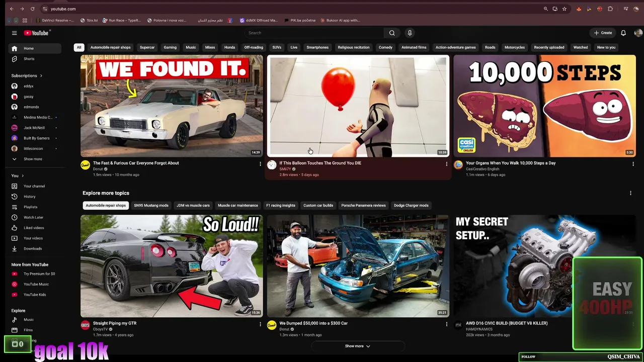Image resolution: width=644 pixels, height=362 pixels.
Task: Open watch History
Action: tap(35, 197)
